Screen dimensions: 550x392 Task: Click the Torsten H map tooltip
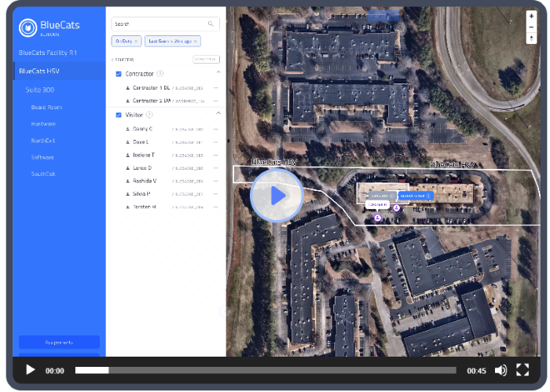pyautogui.click(x=377, y=204)
